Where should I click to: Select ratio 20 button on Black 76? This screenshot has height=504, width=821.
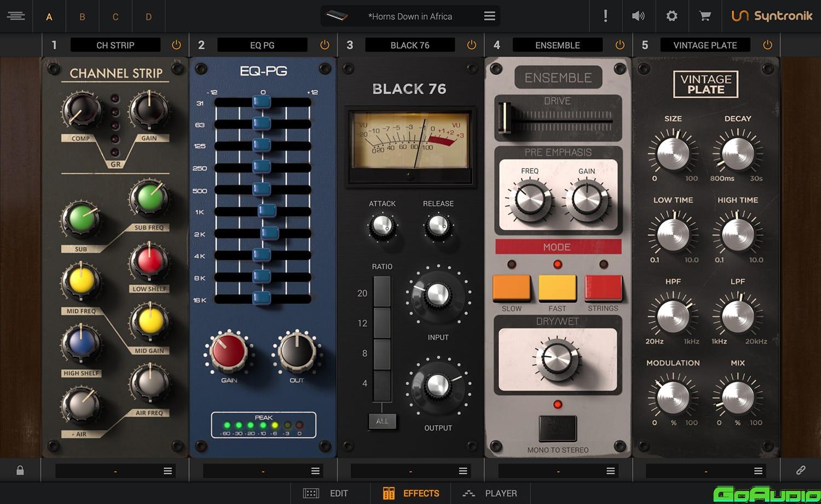point(382,292)
